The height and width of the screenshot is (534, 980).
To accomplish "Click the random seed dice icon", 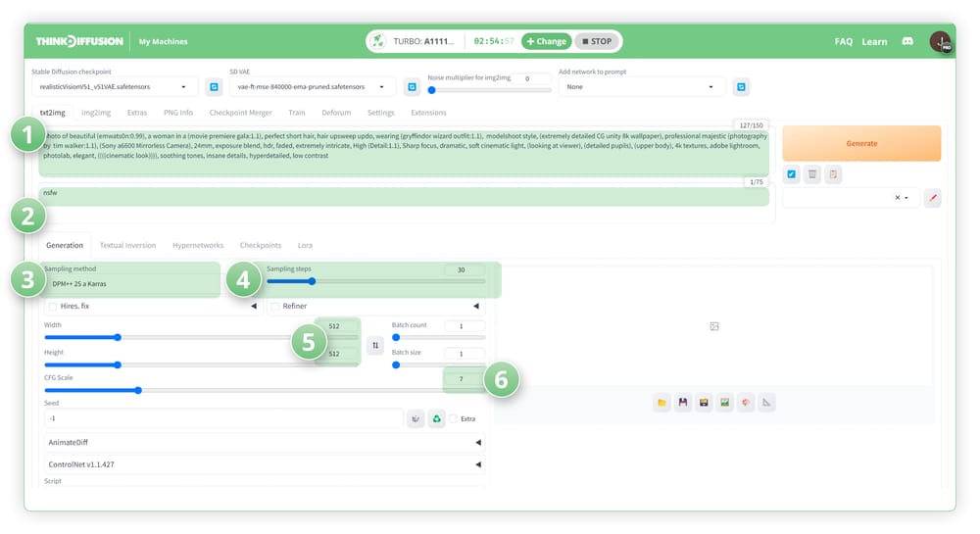I will [416, 418].
